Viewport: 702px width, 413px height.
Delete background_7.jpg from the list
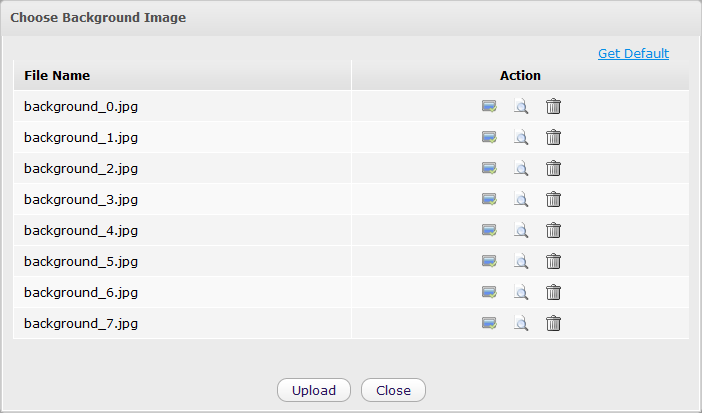pyautogui.click(x=553, y=323)
